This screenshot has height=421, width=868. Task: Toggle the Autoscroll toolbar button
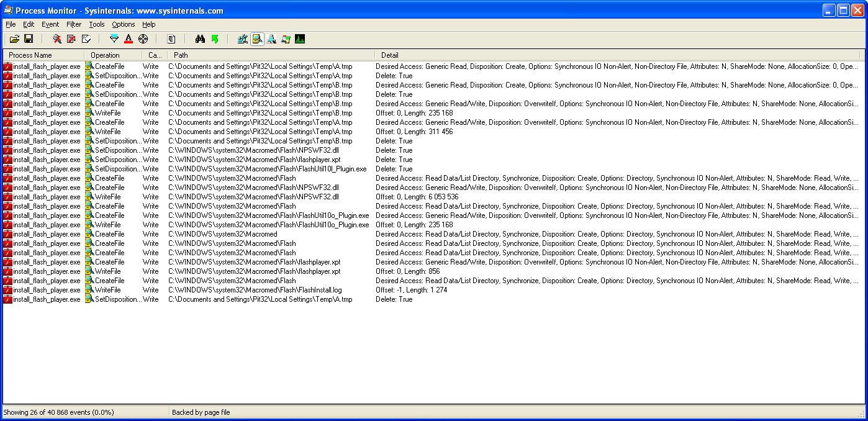click(x=71, y=39)
